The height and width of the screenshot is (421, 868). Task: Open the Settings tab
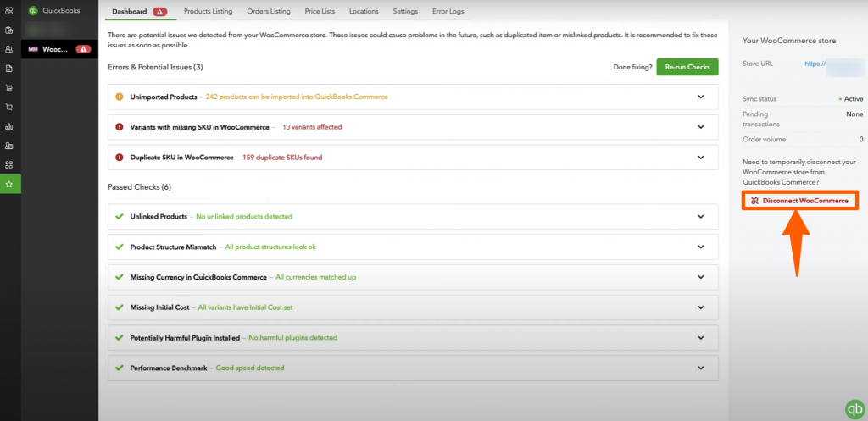click(x=405, y=11)
